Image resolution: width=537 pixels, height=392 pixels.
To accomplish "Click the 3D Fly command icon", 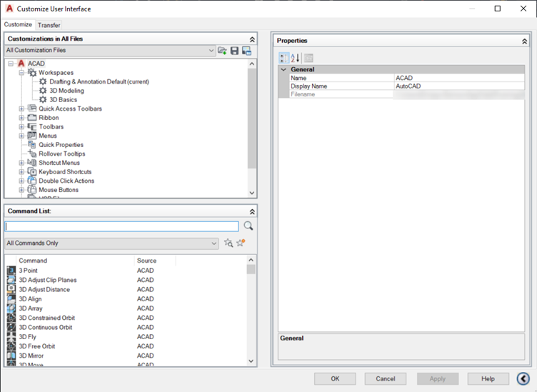I will point(11,336).
